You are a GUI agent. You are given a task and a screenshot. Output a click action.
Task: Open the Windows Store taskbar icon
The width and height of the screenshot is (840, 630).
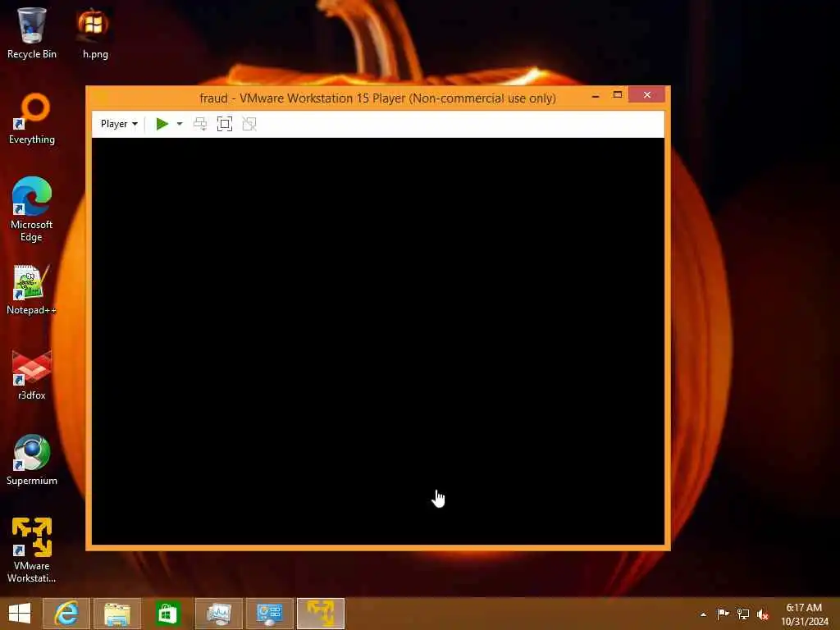(x=168, y=614)
